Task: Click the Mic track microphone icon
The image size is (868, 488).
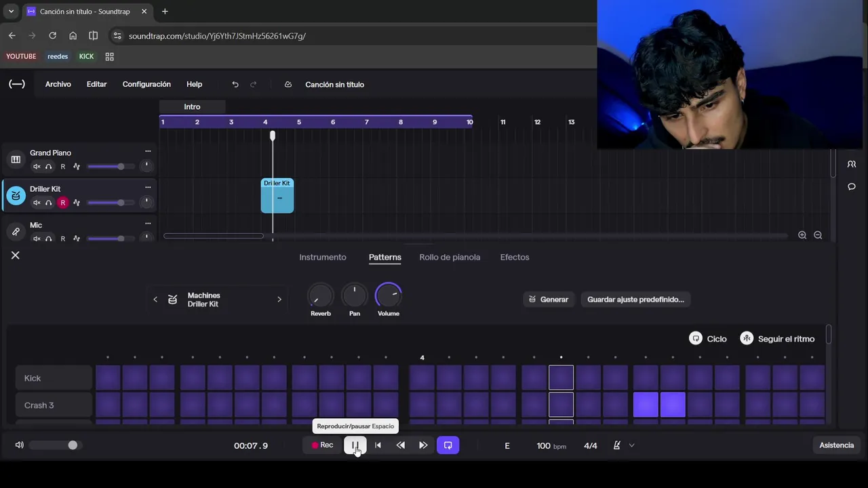Action: pyautogui.click(x=16, y=232)
